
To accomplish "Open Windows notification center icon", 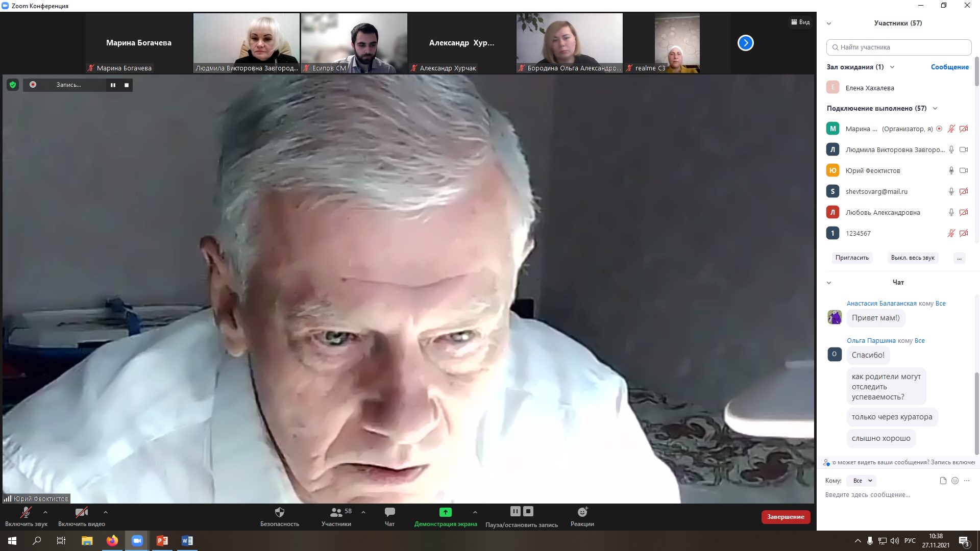I will pos(964,541).
